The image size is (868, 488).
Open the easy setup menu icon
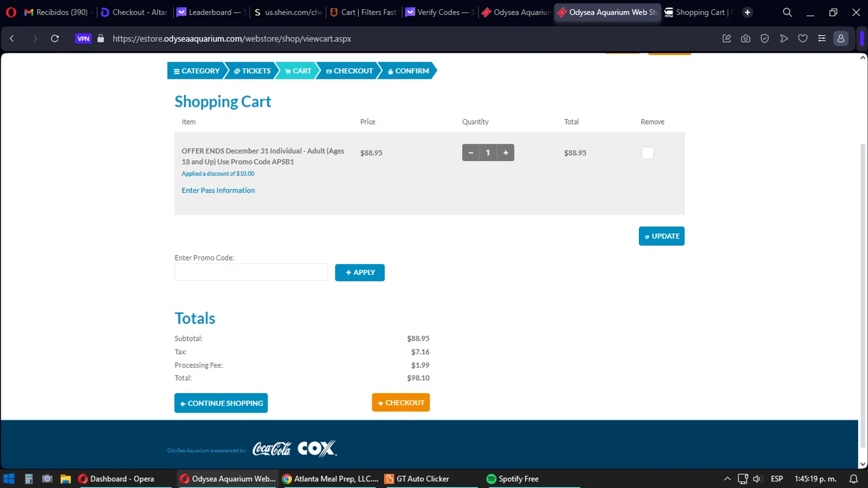coord(822,39)
